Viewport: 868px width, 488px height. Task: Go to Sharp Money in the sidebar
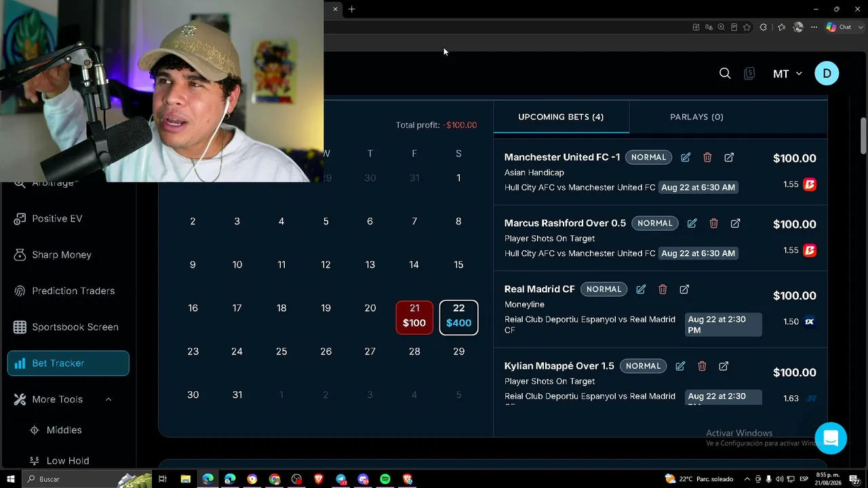pos(68,255)
